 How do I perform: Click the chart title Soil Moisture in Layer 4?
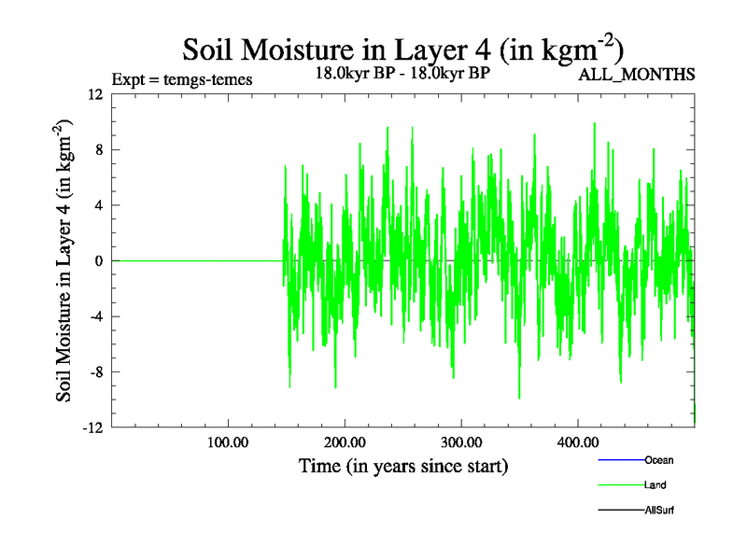coord(402,49)
